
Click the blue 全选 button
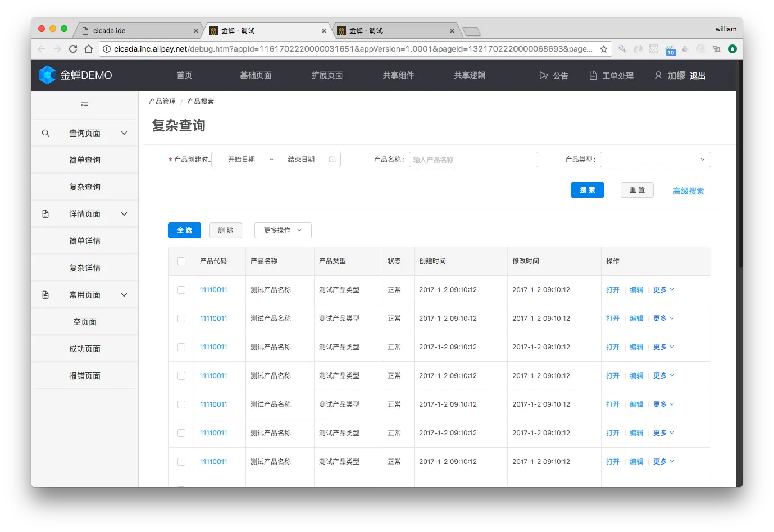(x=184, y=230)
